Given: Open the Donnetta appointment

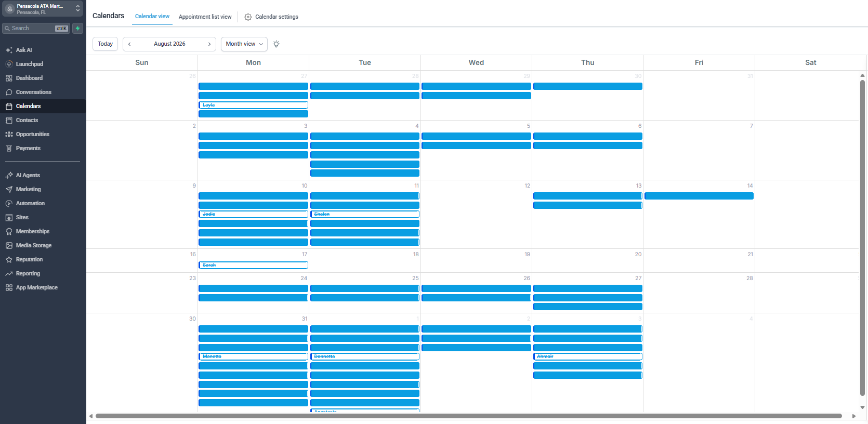Looking at the screenshot, I should tap(365, 356).
